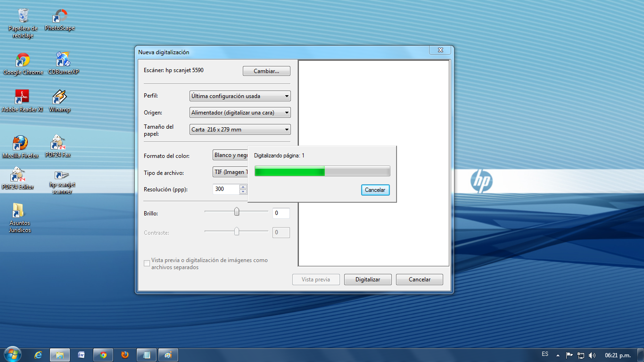
Task: Select Mozilla Firefox desktop shortcut
Action: (20, 147)
